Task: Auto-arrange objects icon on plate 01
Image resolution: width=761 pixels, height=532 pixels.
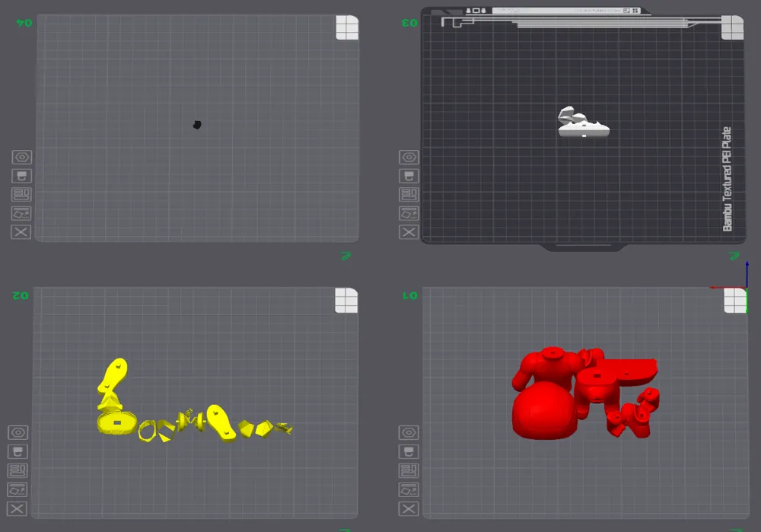Action: pyautogui.click(x=409, y=471)
